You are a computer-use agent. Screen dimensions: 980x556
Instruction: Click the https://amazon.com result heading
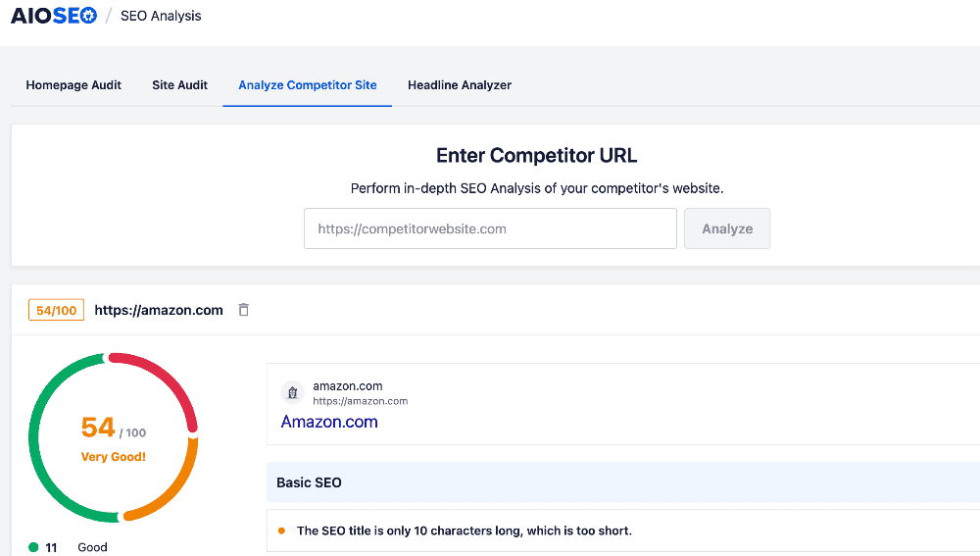(159, 310)
